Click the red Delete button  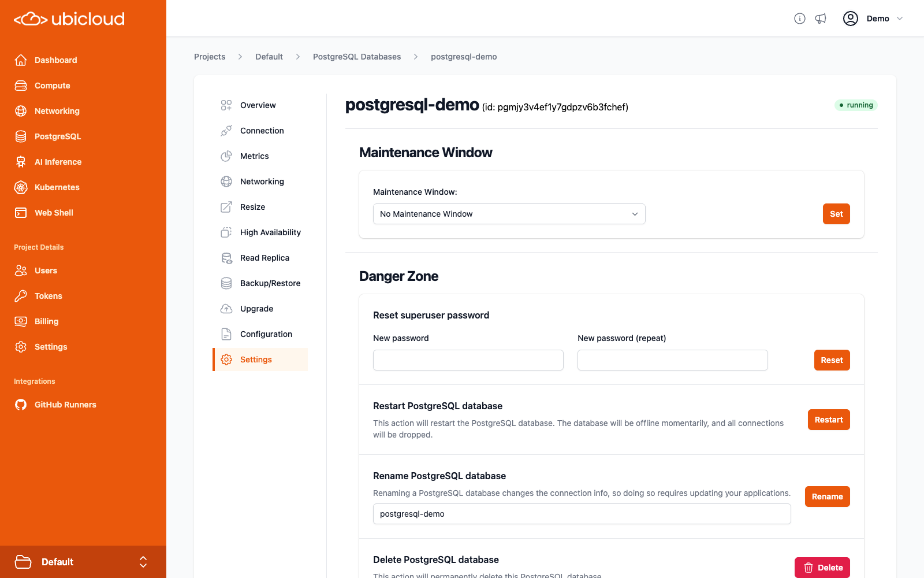(822, 568)
